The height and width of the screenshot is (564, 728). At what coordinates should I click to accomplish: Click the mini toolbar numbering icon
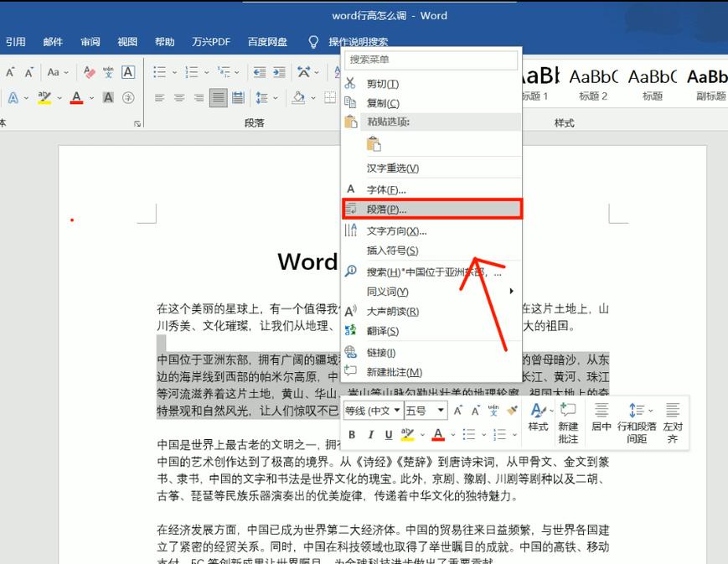499,434
